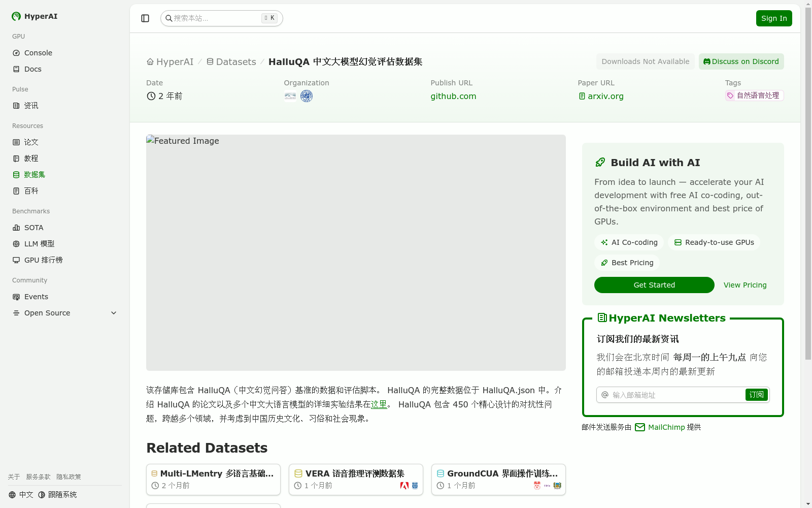Open the 自然语言处理 tag
The height and width of the screenshot is (508, 812).
pyautogui.click(x=754, y=95)
